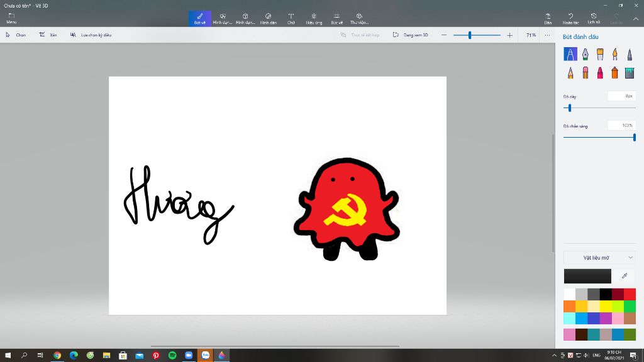Pick the orange color swatch
Image resolution: width=644 pixels, height=362 pixels.
pyautogui.click(x=569, y=306)
